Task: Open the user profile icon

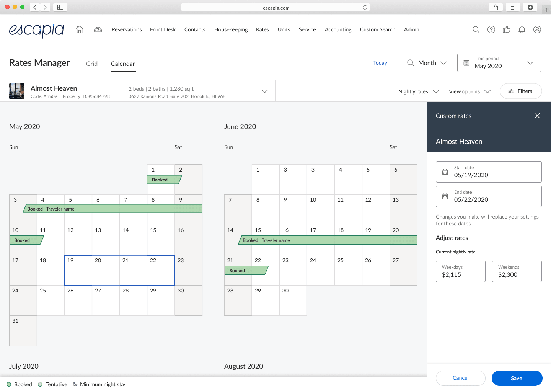Action: point(537,29)
